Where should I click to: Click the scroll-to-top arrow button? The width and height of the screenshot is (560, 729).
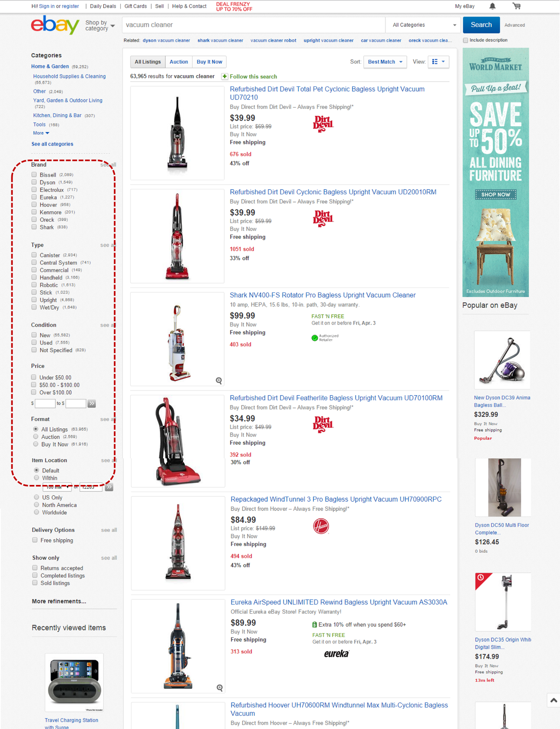click(553, 700)
